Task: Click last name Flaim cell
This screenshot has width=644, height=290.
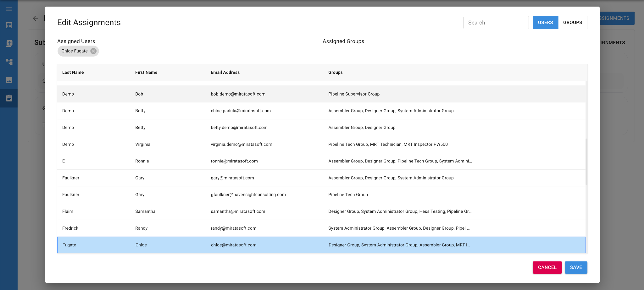Action: pyautogui.click(x=68, y=211)
